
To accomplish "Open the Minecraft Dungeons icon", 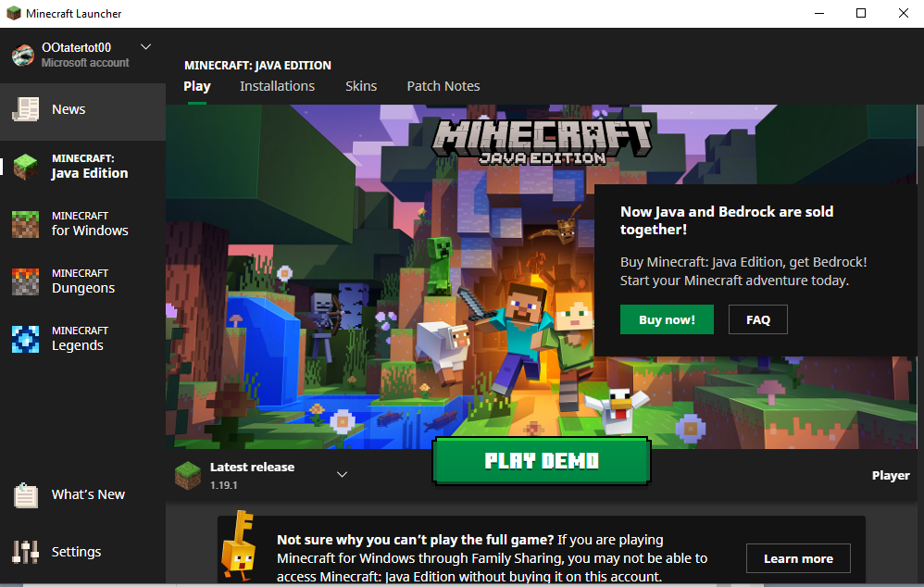I will click(x=25, y=281).
